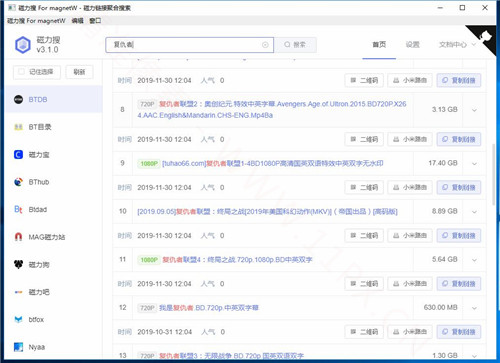Click the 630.00 MB size value
The height and width of the screenshot is (363, 500).
coord(440,307)
